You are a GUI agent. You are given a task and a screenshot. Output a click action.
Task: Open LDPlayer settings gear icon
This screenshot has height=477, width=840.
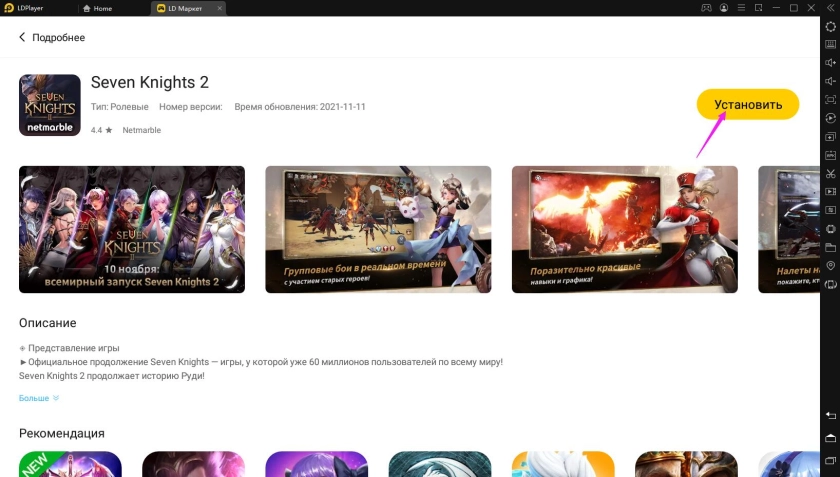tap(830, 26)
